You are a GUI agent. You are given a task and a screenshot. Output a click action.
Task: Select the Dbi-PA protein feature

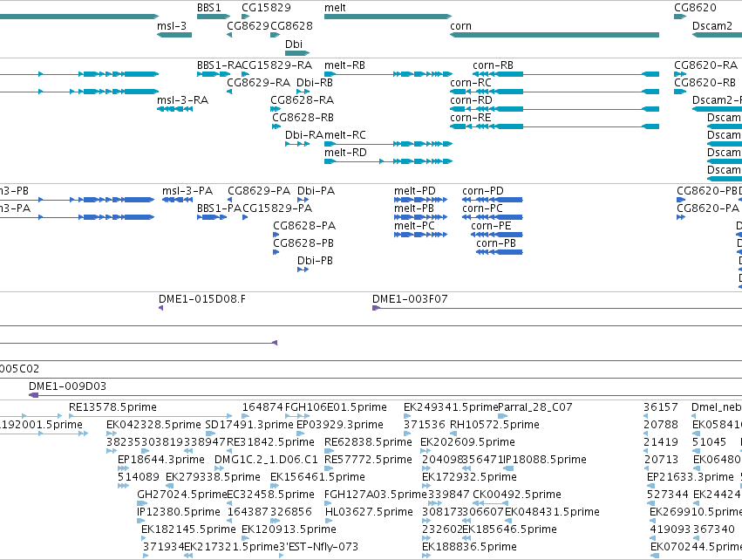[x=303, y=199]
